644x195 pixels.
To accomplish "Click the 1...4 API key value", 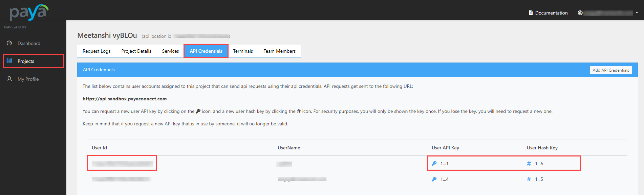I will coord(444,179).
